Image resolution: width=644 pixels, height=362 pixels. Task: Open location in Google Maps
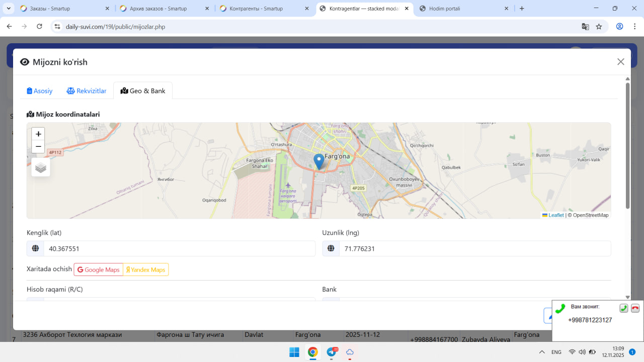pyautogui.click(x=99, y=269)
